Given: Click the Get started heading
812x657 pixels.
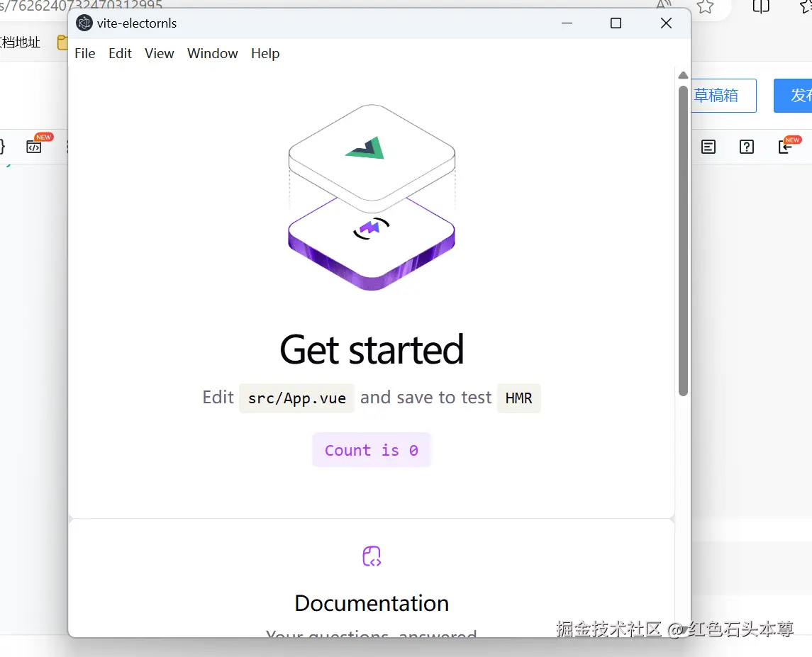Looking at the screenshot, I should coord(372,349).
